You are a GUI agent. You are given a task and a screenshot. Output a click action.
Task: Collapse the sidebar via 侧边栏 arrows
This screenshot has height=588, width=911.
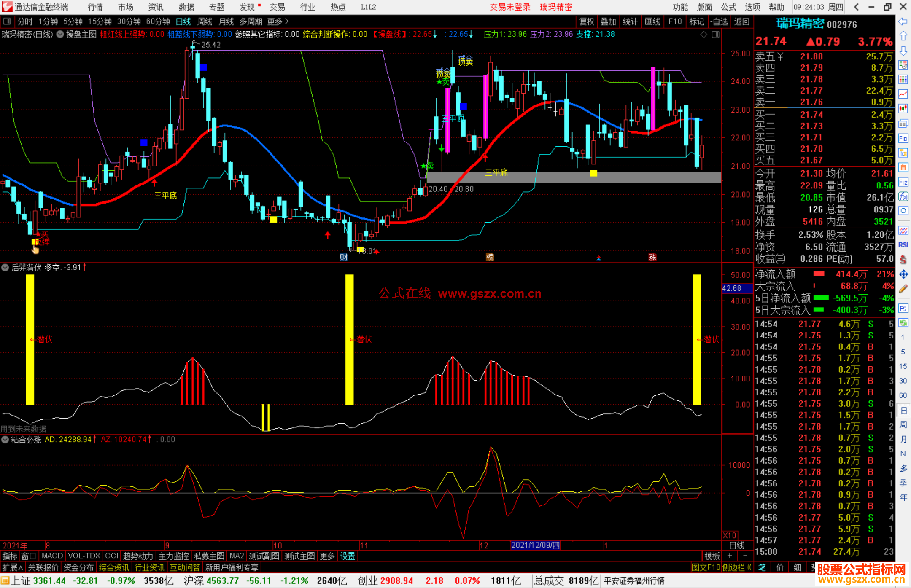click(x=737, y=567)
